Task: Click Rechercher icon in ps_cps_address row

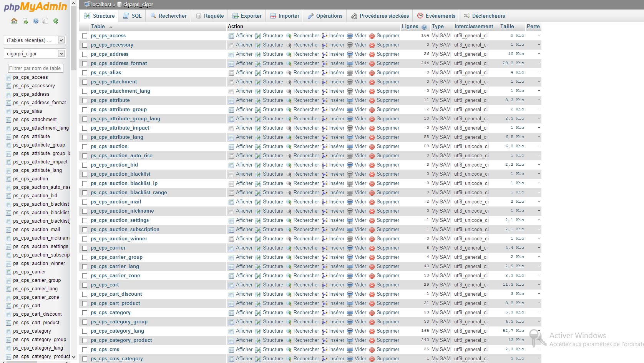Action: point(289,54)
